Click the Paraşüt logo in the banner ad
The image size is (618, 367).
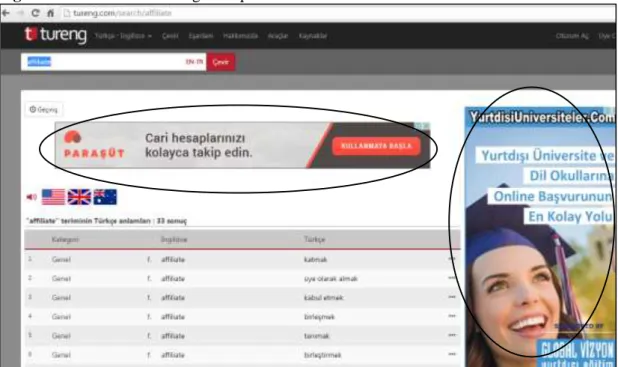[94, 145]
